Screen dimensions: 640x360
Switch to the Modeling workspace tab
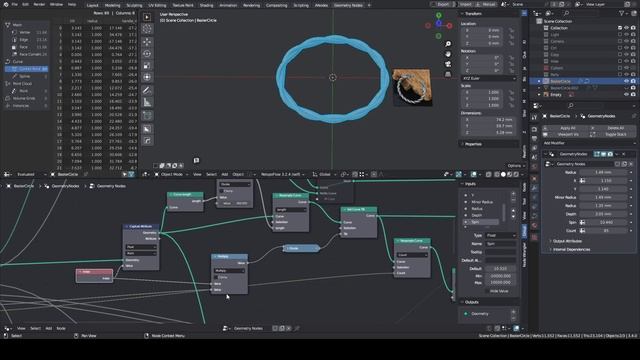click(x=112, y=5)
